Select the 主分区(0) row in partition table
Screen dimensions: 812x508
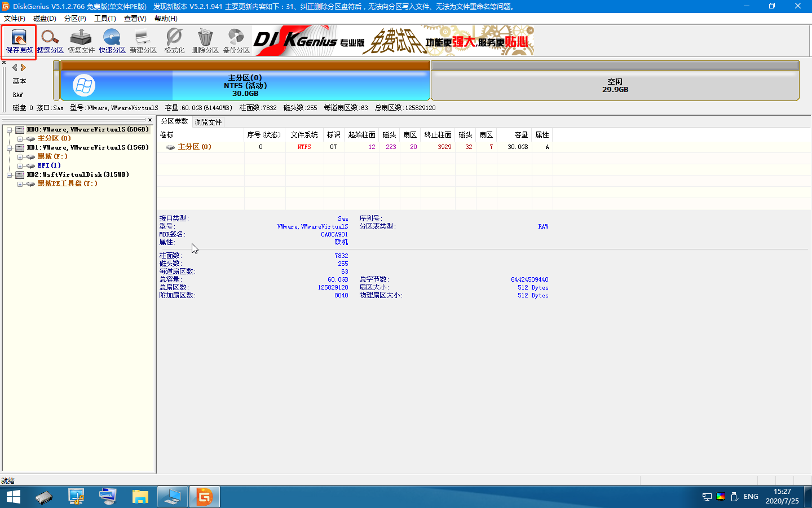tap(355, 147)
